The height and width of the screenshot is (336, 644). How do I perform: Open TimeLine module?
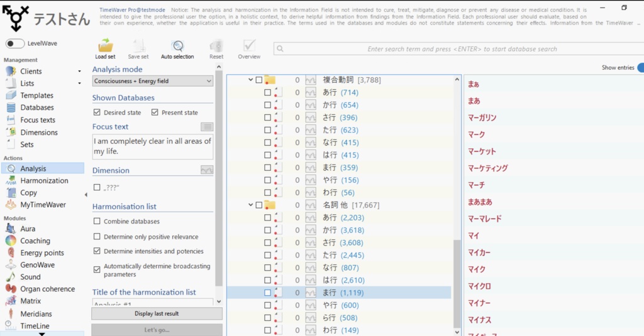[x=35, y=326]
